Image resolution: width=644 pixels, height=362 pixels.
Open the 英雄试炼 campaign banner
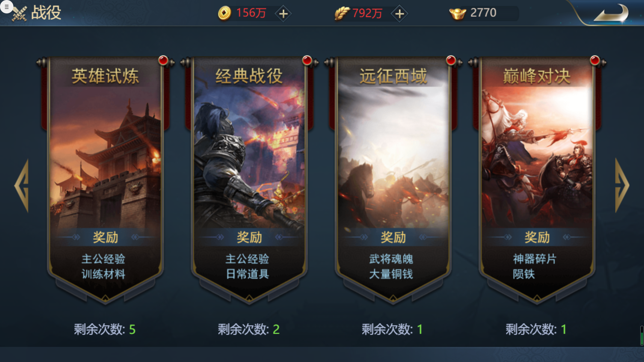pos(105,179)
